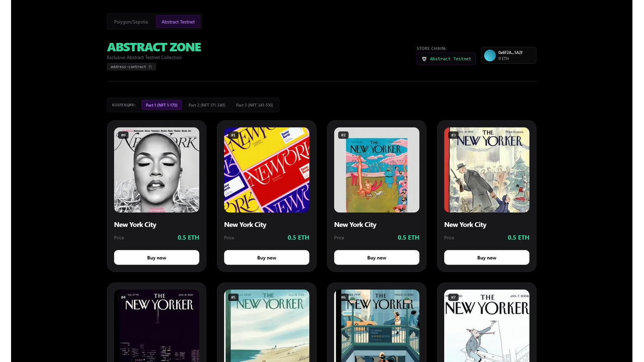Open NFT #1 colorful cover thumbnail
644x362 pixels.
[x=267, y=170]
